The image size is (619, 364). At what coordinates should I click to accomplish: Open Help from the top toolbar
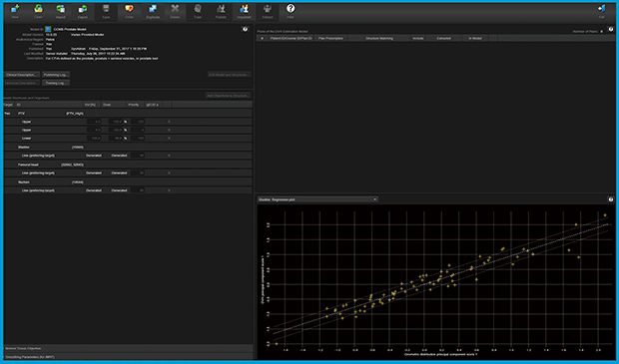click(x=291, y=11)
